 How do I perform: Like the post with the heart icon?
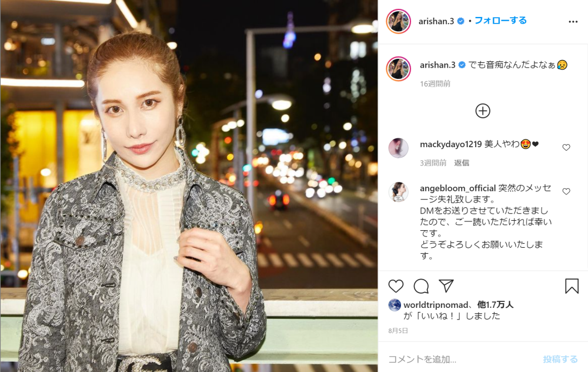click(x=396, y=286)
